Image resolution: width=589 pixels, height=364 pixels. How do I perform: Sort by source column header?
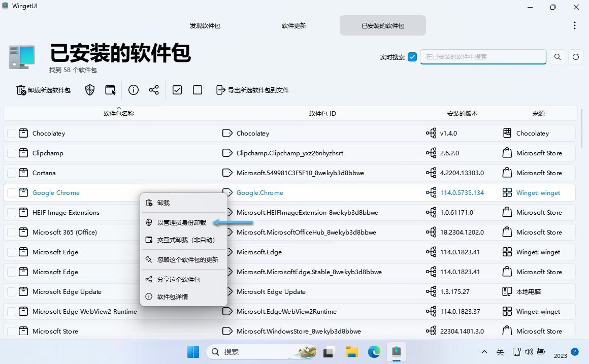point(538,113)
